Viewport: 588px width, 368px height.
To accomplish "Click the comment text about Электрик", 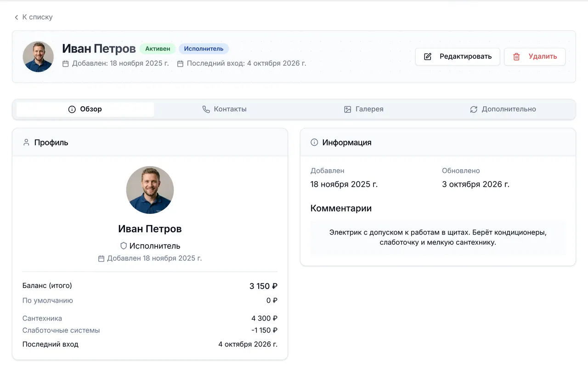I will point(438,237).
